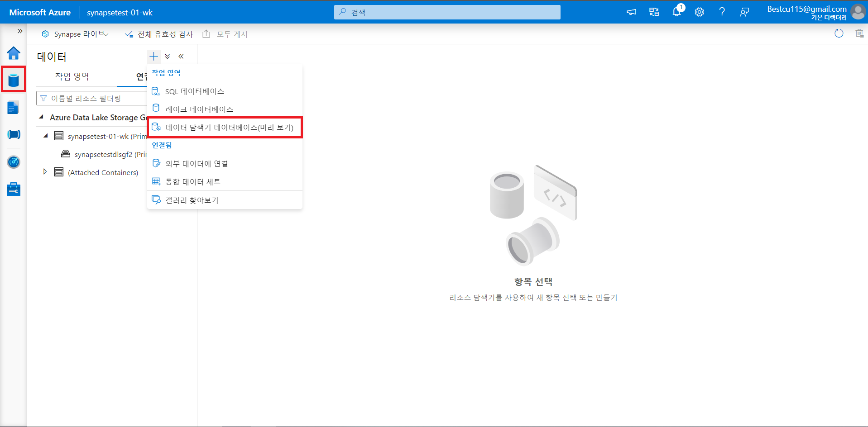
Task: Collapse the Data panel with the double-left chevron
Action: pyautogui.click(x=181, y=57)
